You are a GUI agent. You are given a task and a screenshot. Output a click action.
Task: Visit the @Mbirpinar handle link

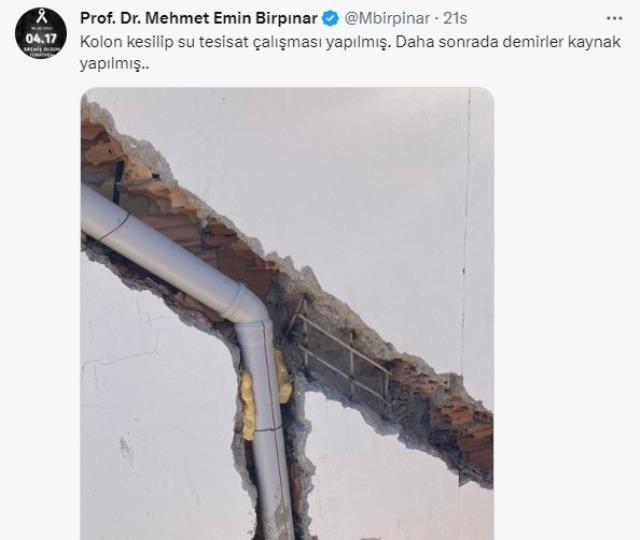coord(387,18)
